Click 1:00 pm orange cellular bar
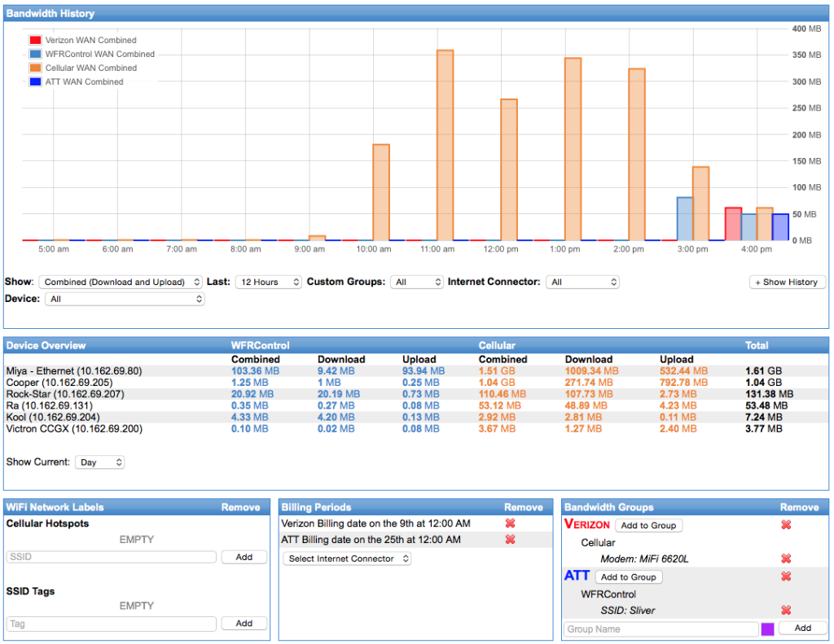Viewport: 834px width, 644px height. (573, 149)
